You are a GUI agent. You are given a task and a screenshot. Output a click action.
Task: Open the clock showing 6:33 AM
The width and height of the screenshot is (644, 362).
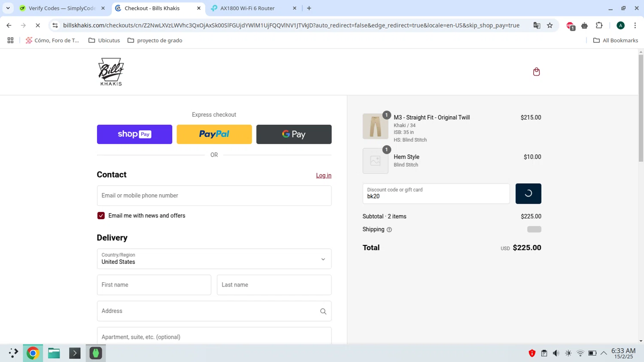(623, 353)
